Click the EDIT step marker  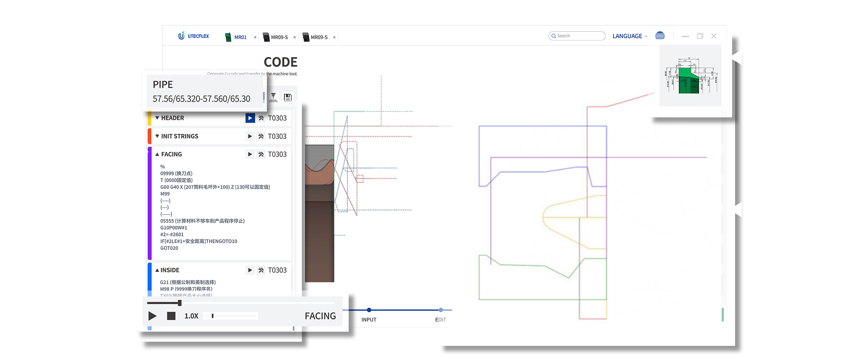click(x=441, y=310)
